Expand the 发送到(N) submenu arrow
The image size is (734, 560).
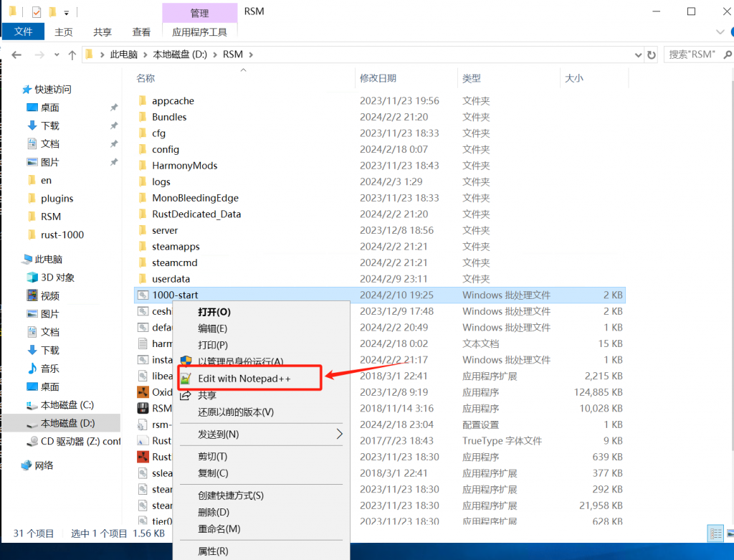tap(339, 435)
